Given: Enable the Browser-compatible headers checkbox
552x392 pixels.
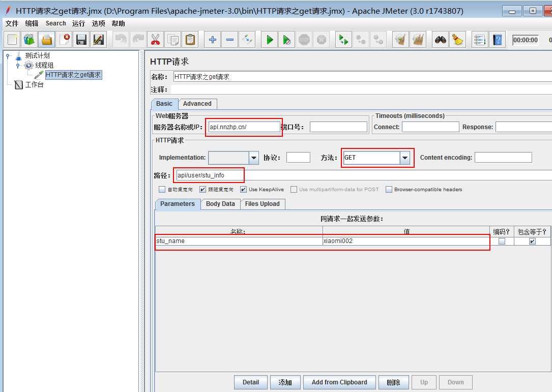Looking at the screenshot, I should point(389,190).
